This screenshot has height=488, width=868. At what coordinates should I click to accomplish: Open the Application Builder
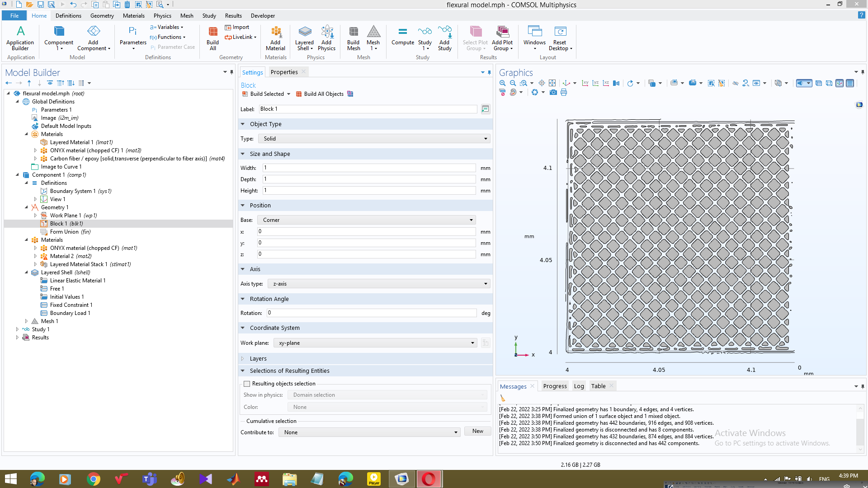(x=20, y=38)
